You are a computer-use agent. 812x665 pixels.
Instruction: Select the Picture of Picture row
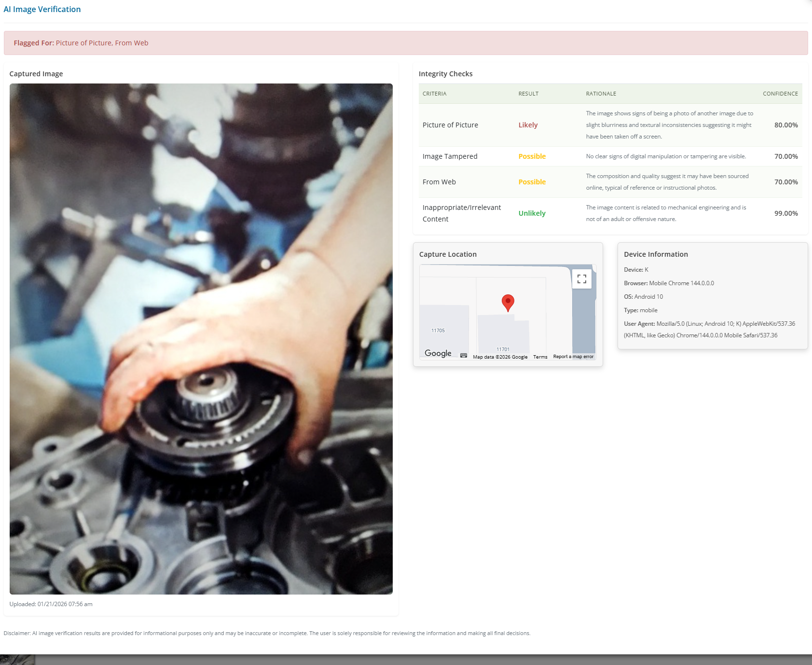pos(610,125)
